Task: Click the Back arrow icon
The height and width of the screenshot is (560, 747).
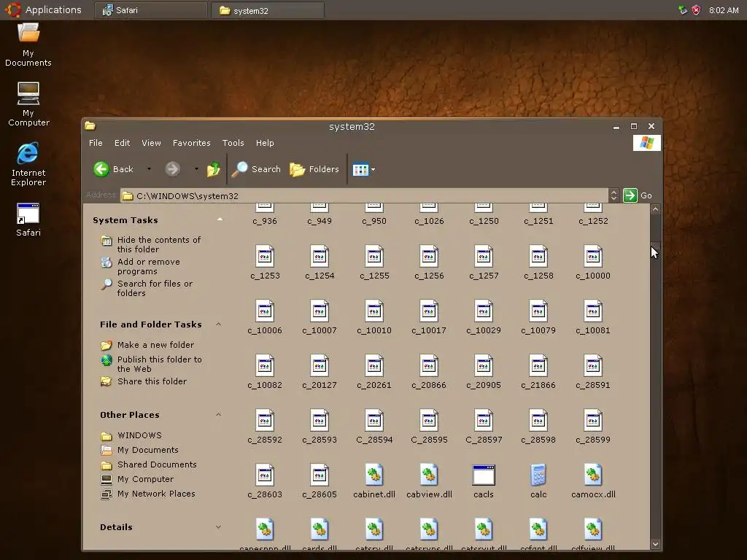Action: [101, 169]
